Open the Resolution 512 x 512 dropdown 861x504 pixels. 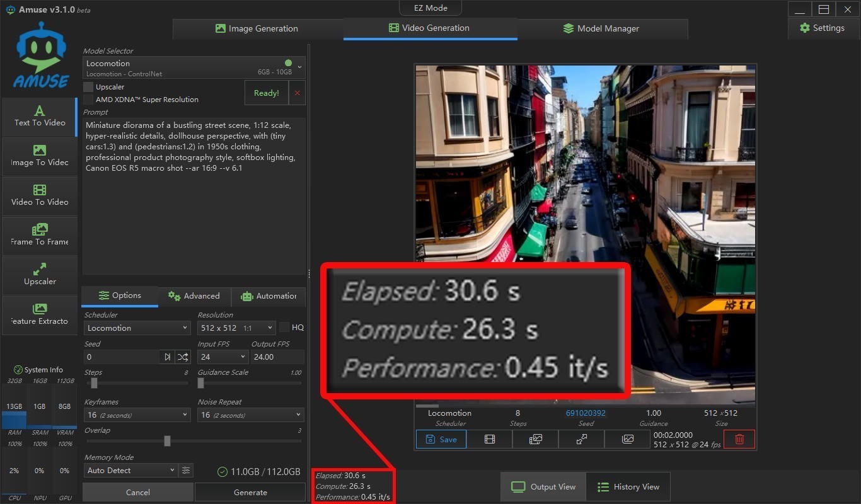click(x=236, y=328)
